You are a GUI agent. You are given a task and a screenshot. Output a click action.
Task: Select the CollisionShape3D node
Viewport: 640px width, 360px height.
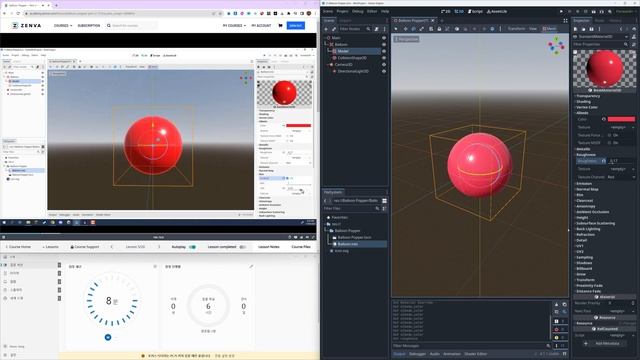pyautogui.click(x=351, y=58)
